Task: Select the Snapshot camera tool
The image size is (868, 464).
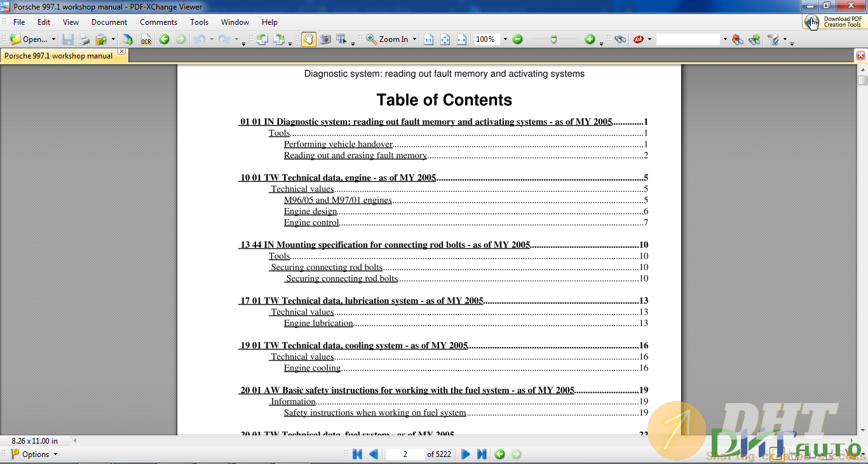Action: tap(325, 39)
